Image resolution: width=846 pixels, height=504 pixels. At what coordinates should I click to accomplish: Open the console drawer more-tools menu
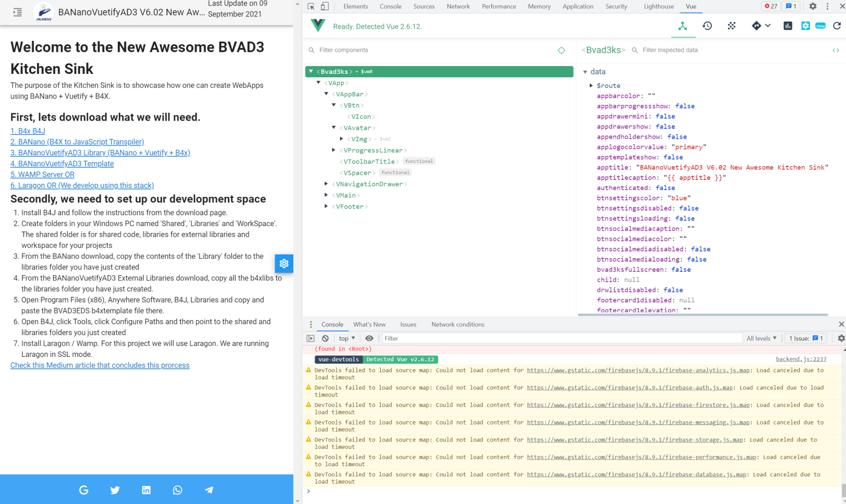(x=311, y=324)
